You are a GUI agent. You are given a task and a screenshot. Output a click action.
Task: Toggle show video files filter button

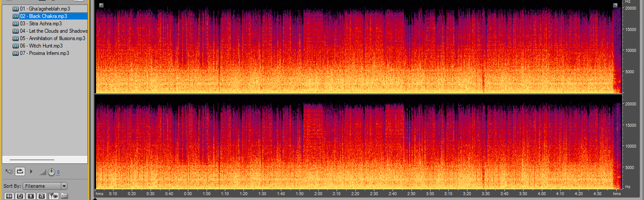coord(31,195)
